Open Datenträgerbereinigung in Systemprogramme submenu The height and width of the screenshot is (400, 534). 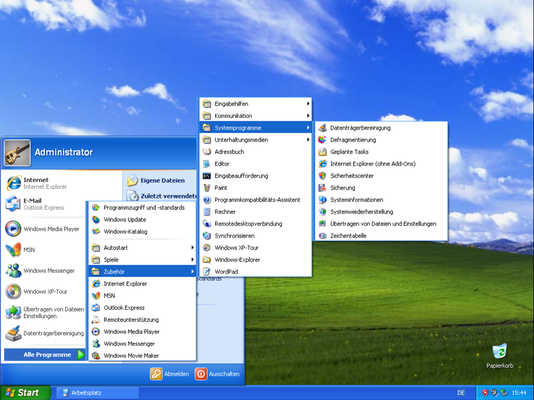coord(381,128)
